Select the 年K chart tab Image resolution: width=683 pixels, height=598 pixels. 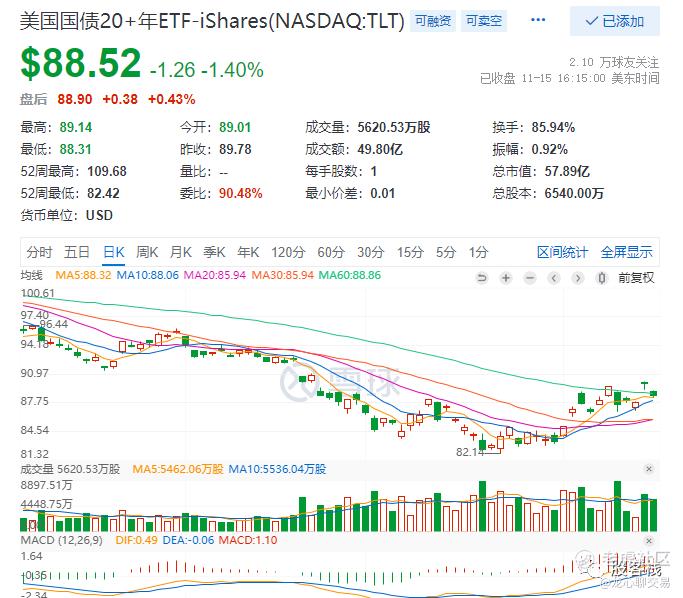pos(248,252)
